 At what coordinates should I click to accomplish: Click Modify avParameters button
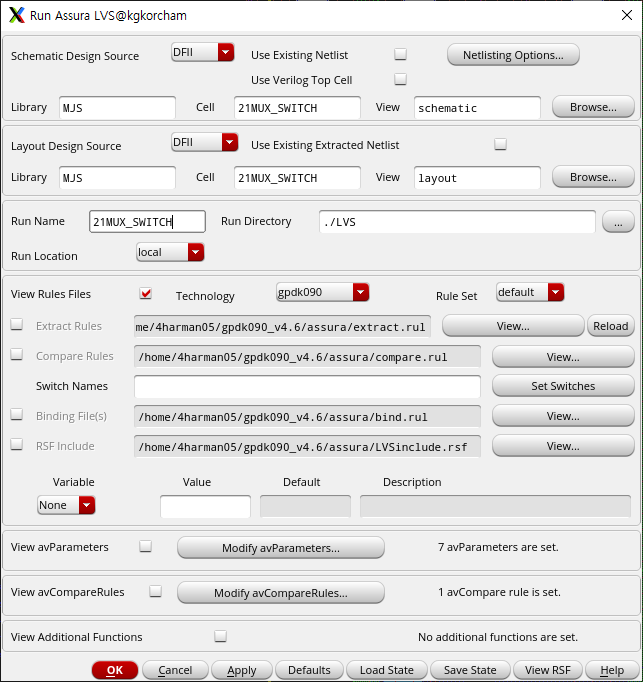coord(281,548)
